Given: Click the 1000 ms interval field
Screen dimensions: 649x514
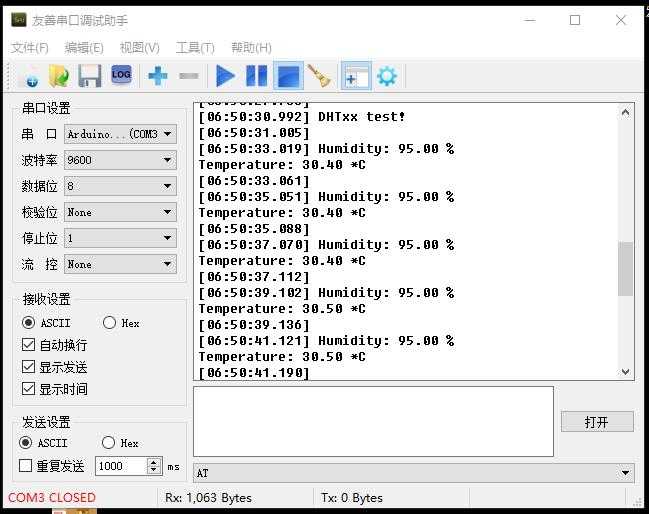Looking at the screenshot, I should 121,466.
